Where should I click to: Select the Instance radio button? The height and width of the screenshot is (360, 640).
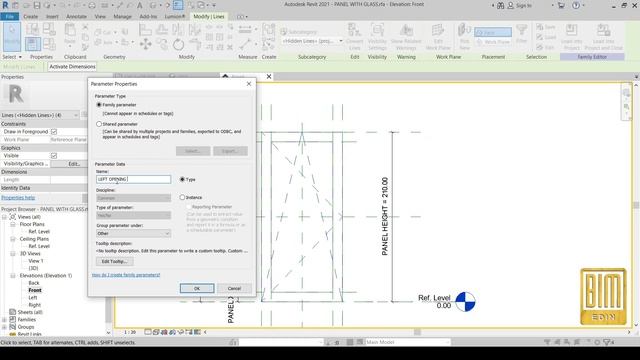182,197
